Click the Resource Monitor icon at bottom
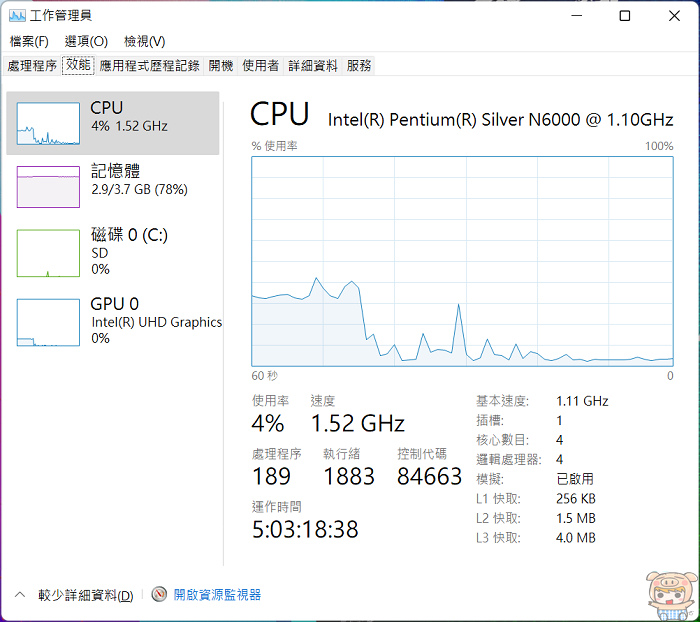The height and width of the screenshot is (622, 700). 159,595
